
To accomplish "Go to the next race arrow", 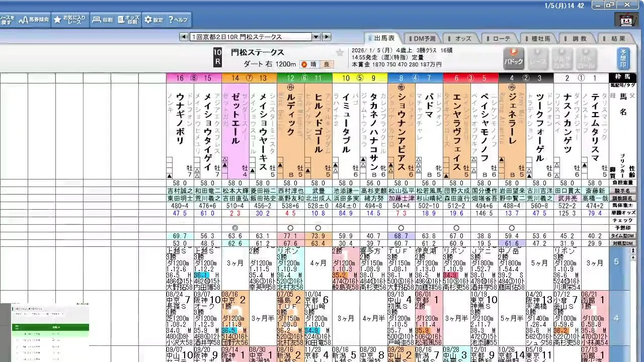I will click(327, 37).
